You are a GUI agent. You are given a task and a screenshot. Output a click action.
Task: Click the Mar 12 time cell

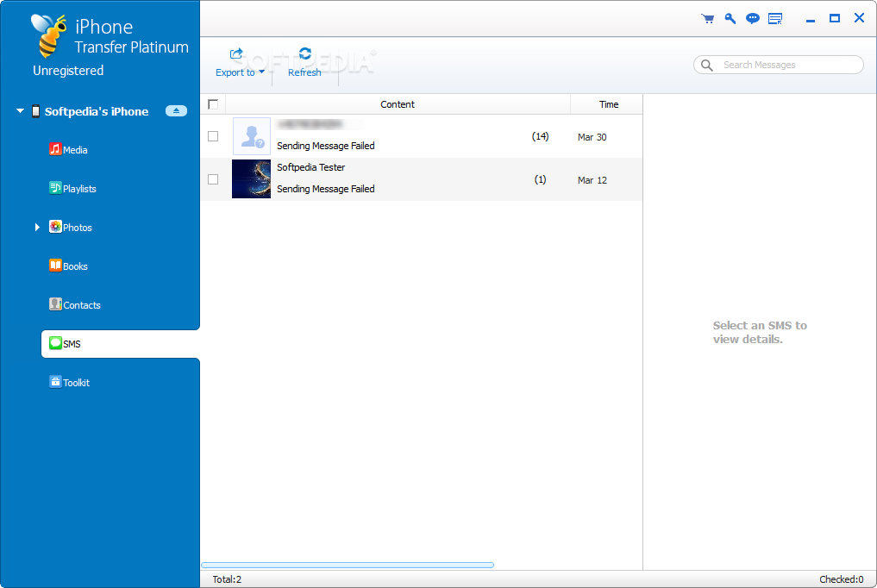(x=592, y=180)
